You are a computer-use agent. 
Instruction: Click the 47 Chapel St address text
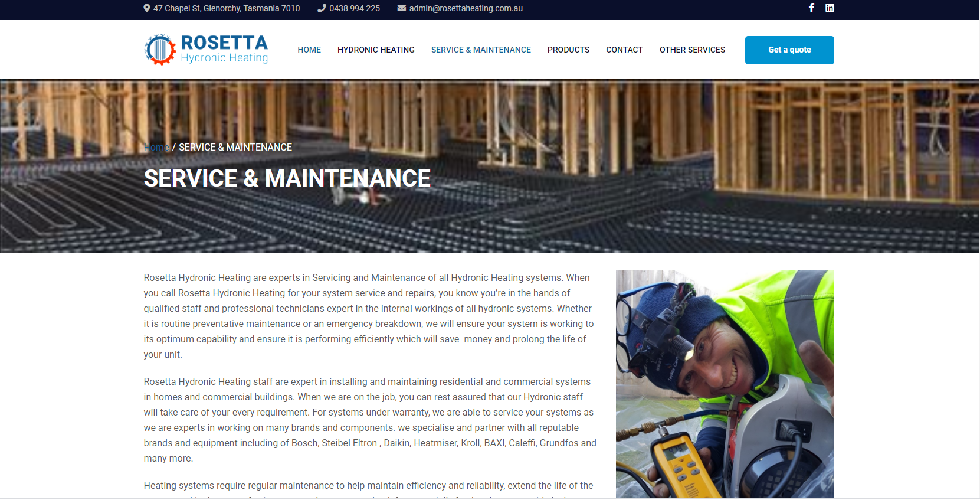click(227, 8)
